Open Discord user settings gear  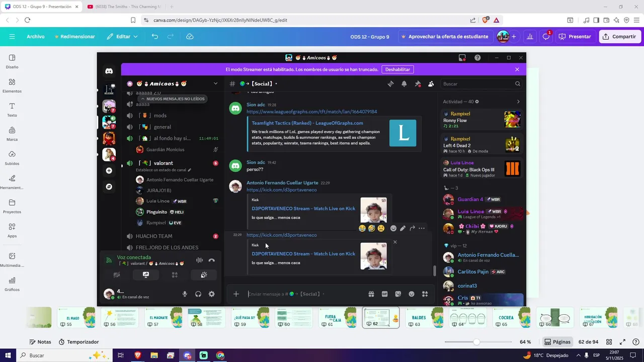pos(212,294)
